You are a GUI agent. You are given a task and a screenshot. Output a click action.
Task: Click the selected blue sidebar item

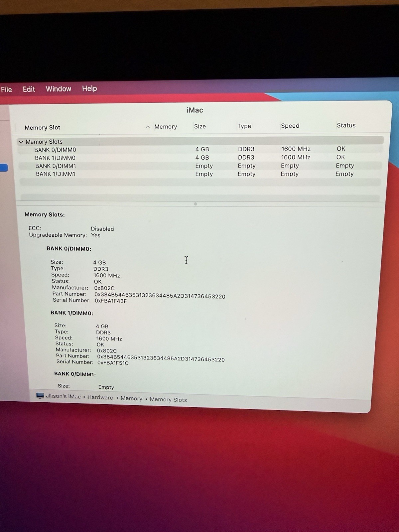(x=4, y=168)
